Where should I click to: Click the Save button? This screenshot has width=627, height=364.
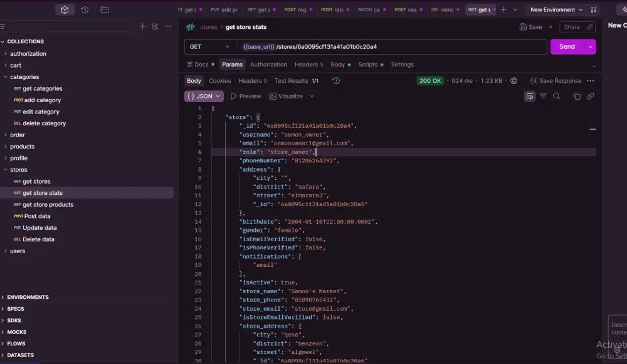[531, 27]
